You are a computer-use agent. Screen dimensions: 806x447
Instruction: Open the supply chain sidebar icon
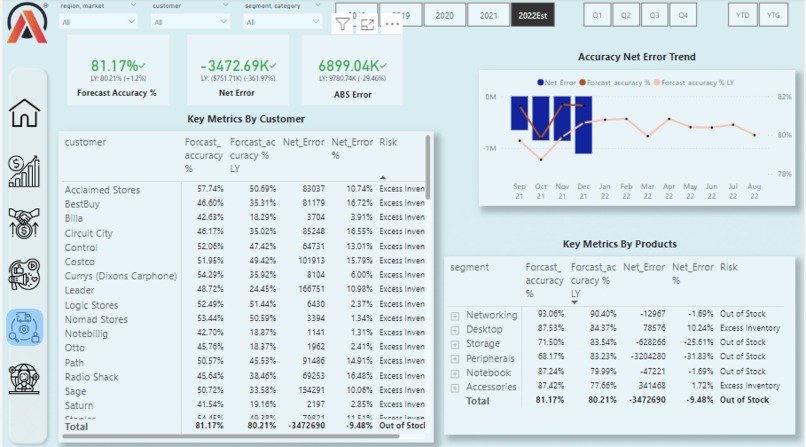tap(24, 327)
